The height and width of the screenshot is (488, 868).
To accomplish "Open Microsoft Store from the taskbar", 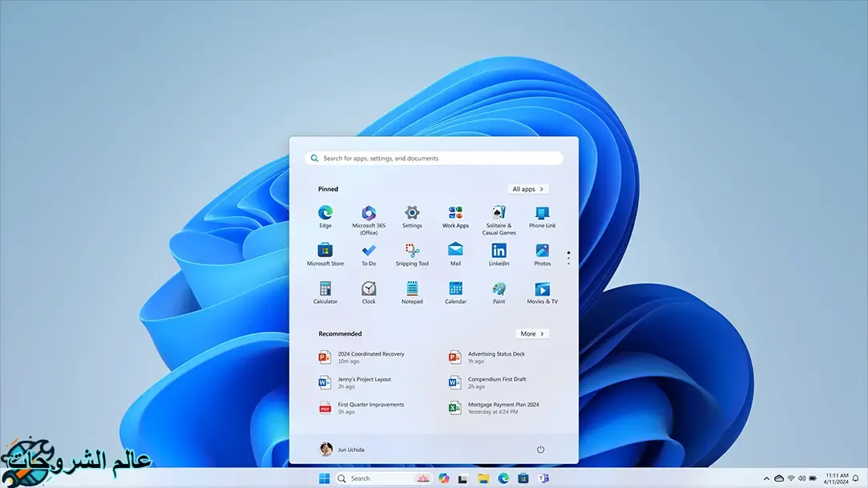I will click(523, 478).
